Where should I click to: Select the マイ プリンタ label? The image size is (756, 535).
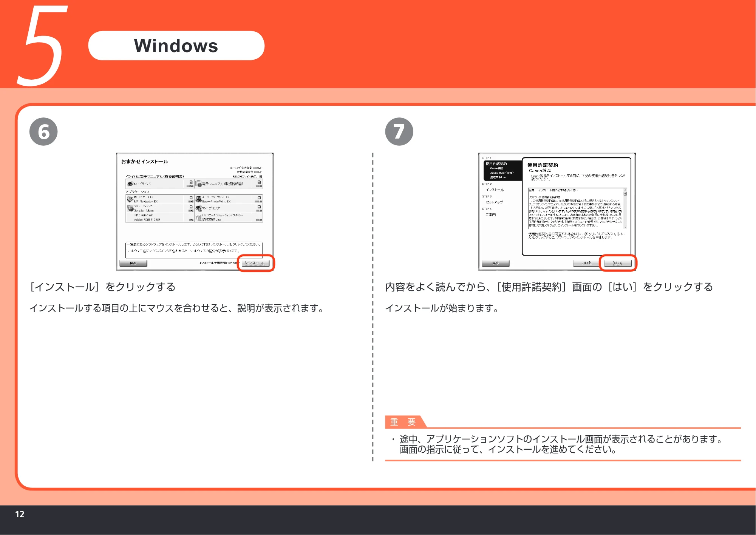pyautogui.click(x=211, y=208)
